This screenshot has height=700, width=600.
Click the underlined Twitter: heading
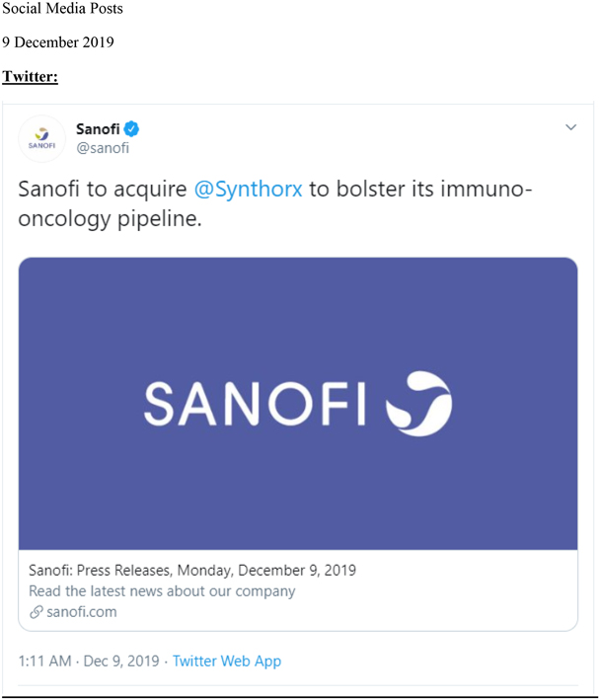tap(30, 76)
